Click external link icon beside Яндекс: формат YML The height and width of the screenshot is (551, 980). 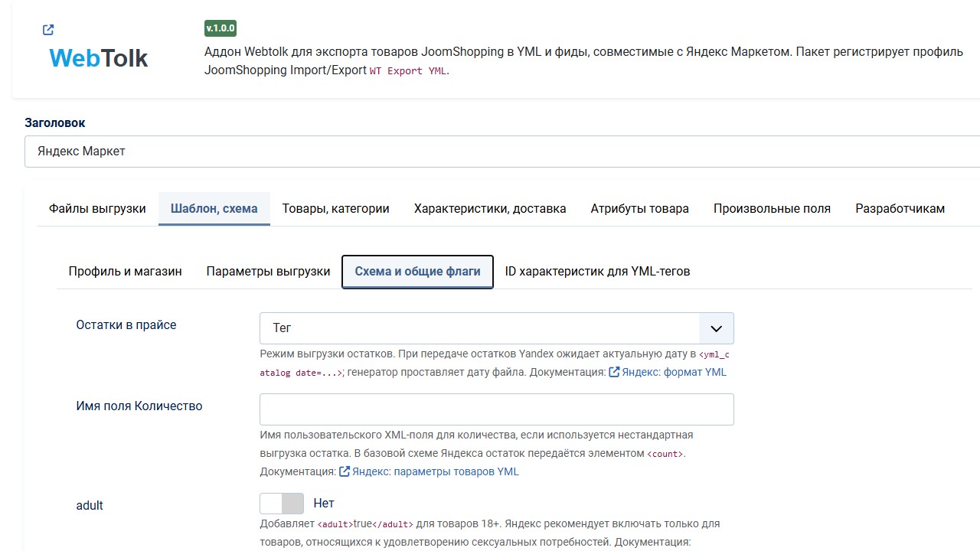[x=614, y=372]
